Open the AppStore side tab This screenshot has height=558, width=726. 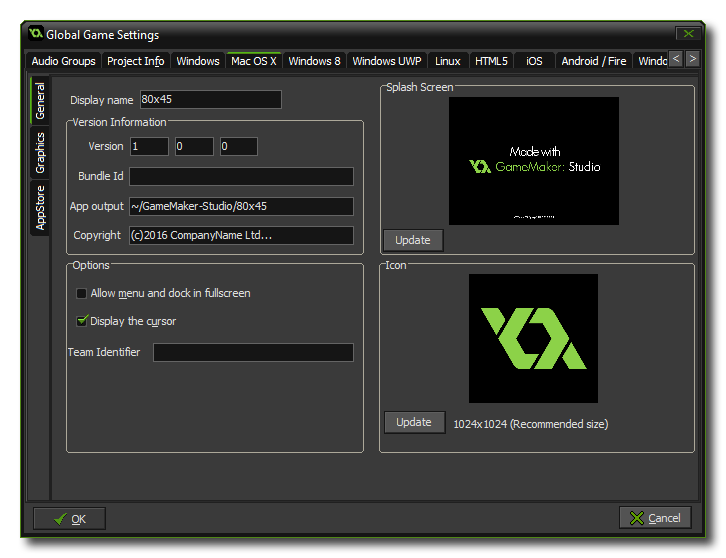[41, 208]
